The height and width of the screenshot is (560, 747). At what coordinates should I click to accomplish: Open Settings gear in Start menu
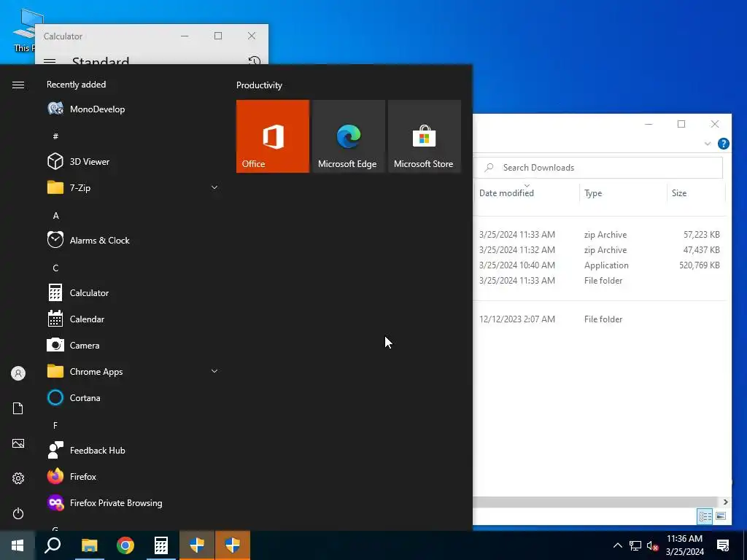(18, 478)
